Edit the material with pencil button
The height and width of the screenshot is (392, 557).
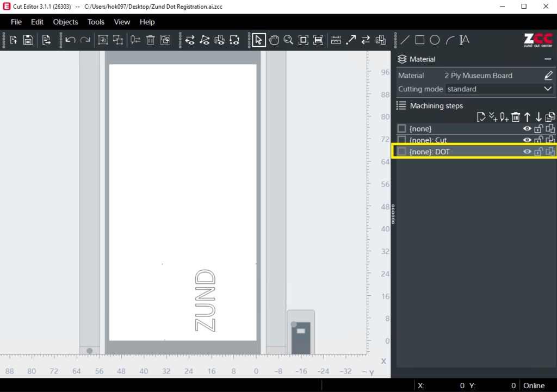(x=548, y=76)
